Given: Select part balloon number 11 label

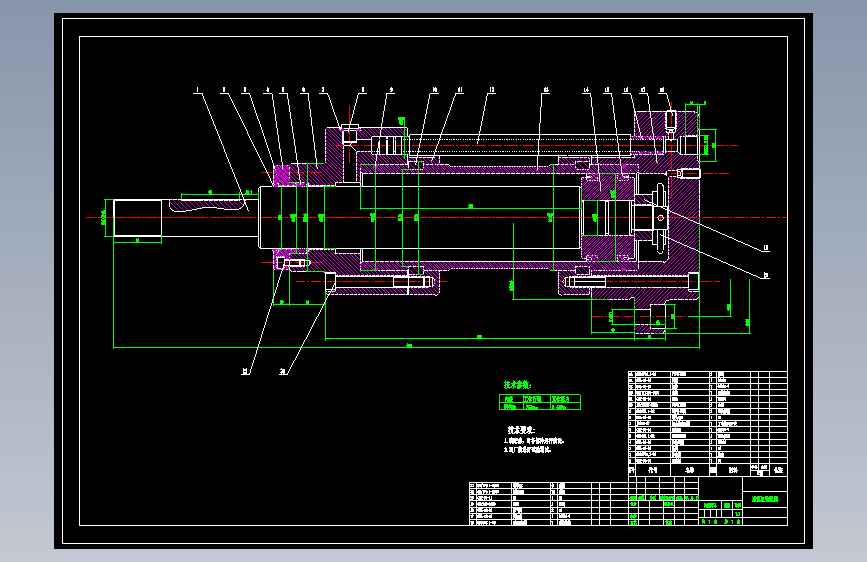Looking at the screenshot, I should click(x=459, y=90).
